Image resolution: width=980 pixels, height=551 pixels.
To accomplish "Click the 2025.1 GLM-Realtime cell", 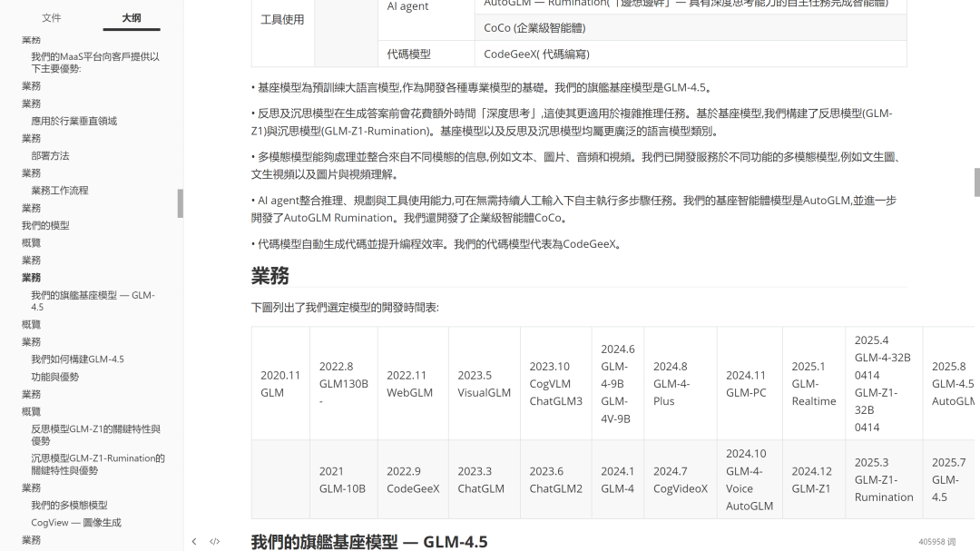I will point(814,383).
